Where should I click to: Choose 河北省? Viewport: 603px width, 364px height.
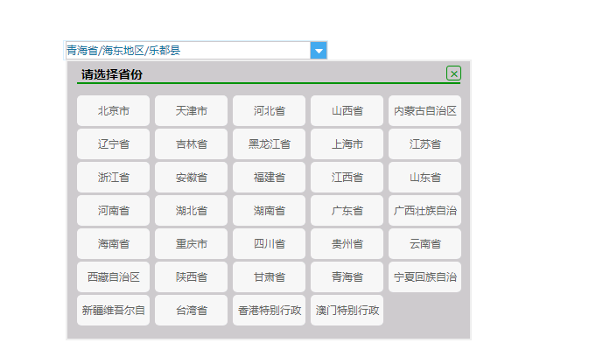(270, 111)
